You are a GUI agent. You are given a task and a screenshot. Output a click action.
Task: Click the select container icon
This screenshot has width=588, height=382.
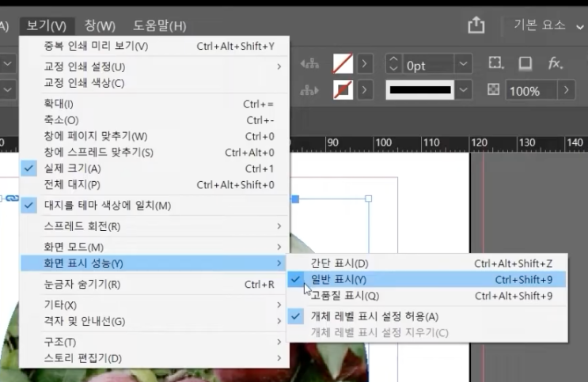point(309,64)
